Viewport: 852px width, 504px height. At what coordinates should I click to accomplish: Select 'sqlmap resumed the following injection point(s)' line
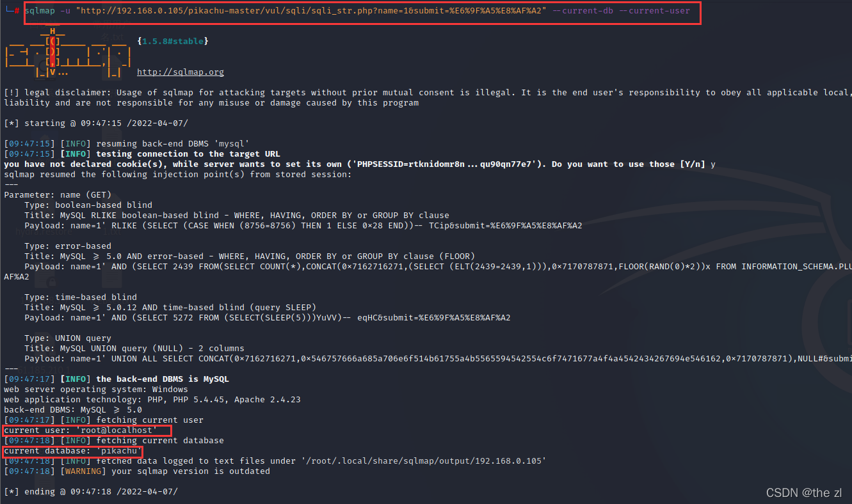coord(178,175)
